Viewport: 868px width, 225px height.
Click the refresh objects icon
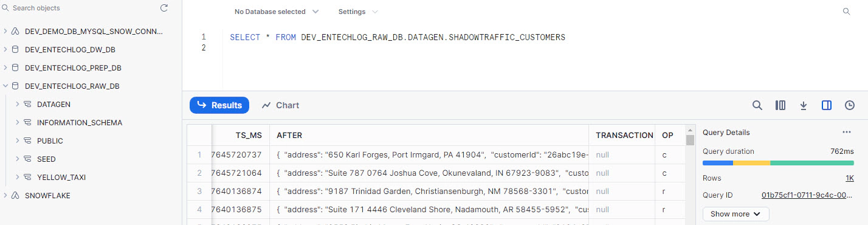coord(164,9)
